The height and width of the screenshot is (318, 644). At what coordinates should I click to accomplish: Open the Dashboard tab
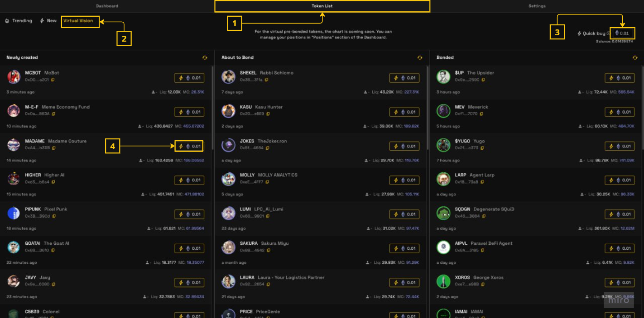click(107, 6)
